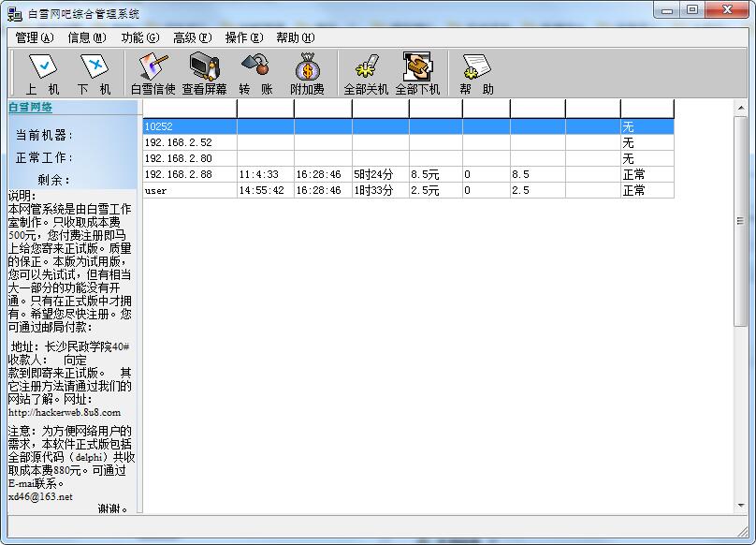Expand the 功能(G) menu
756x545 pixels.
pyautogui.click(x=139, y=37)
